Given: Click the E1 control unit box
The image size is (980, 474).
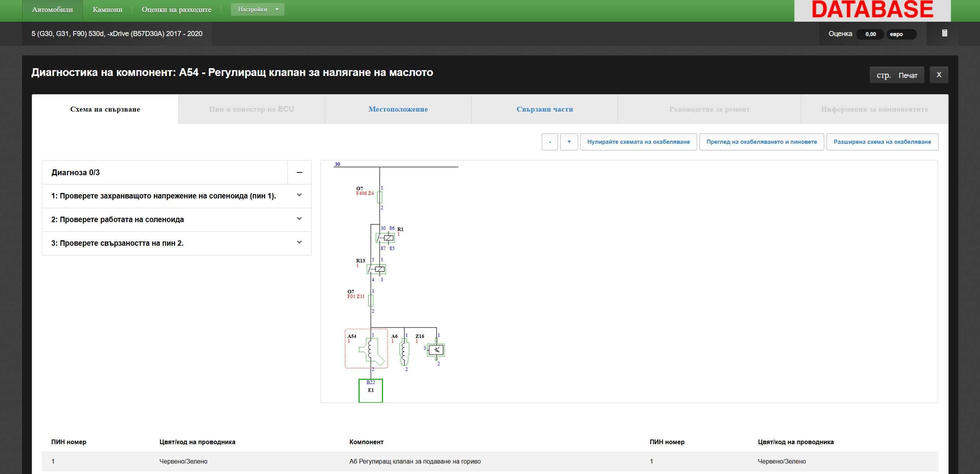Looking at the screenshot, I should pyautogui.click(x=370, y=391).
